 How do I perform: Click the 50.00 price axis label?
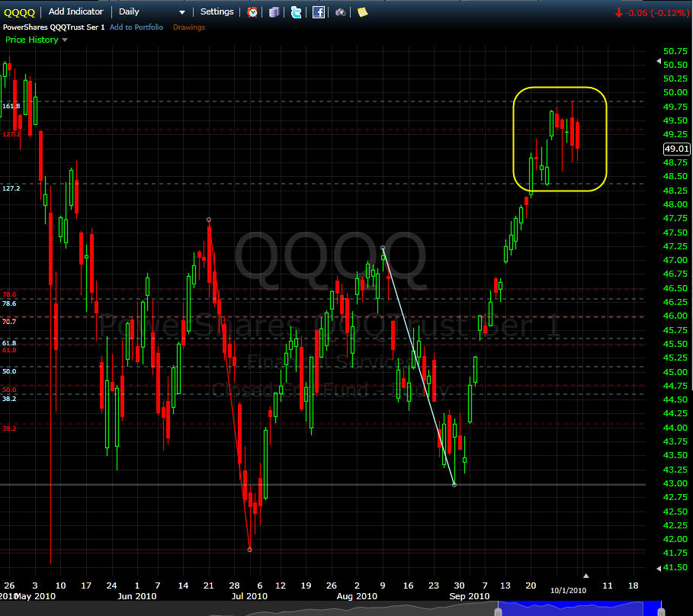675,92
